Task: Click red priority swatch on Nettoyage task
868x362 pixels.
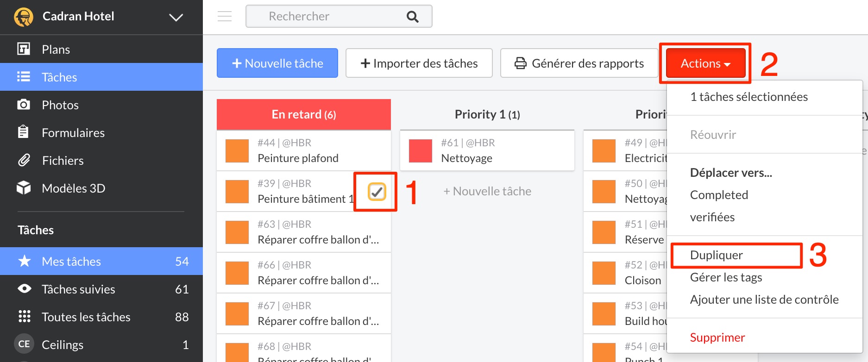Action: coord(421,151)
